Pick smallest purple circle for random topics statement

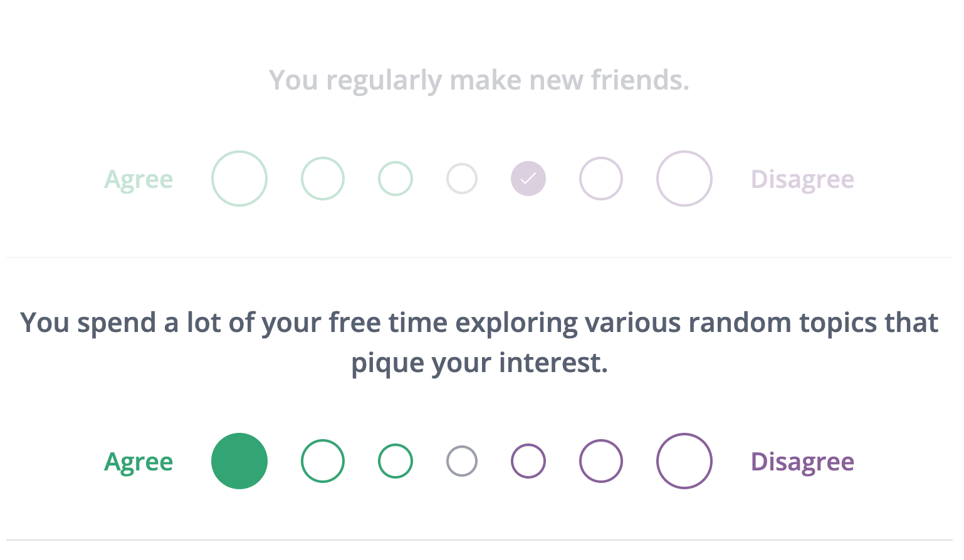tap(528, 461)
